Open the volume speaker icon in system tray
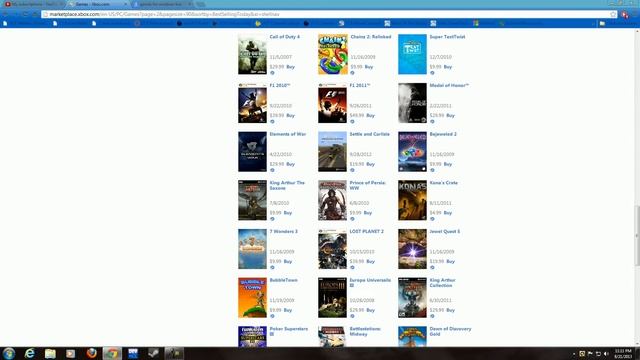The height and width of the screenshot is (360, 640). [606, 353]
